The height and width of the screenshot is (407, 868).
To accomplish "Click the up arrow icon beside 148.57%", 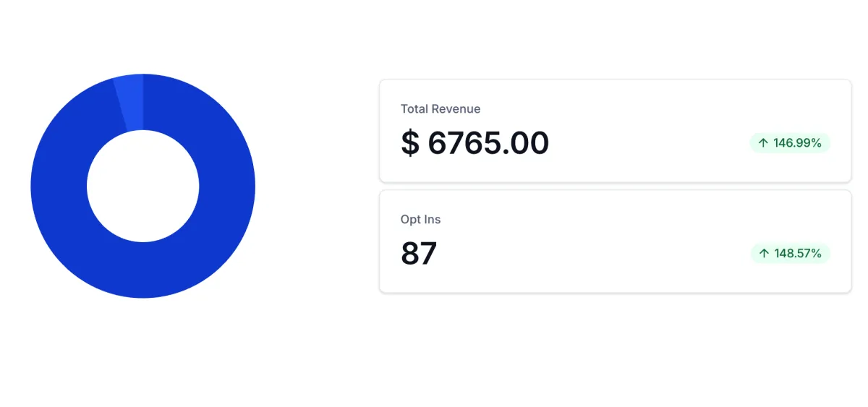I will [x=764, y=254].
